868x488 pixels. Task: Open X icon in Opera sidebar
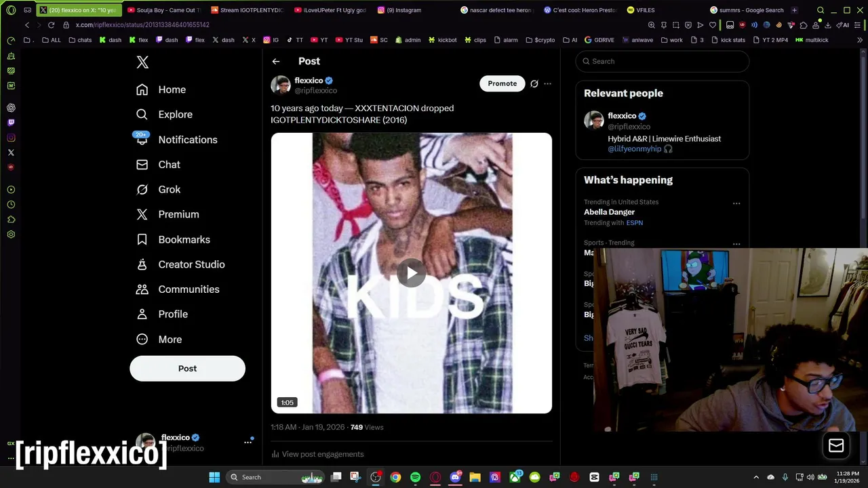tap(11, 152)
